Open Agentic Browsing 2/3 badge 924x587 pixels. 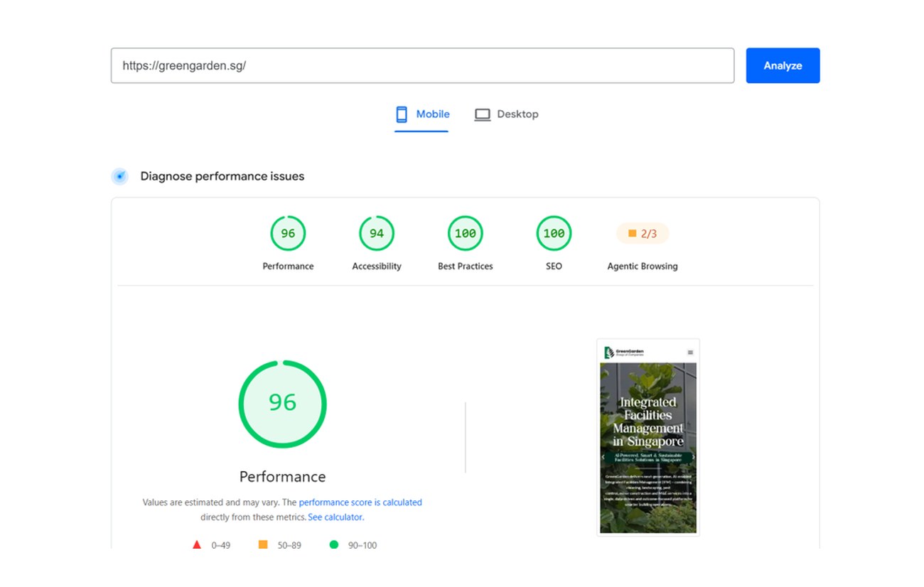pyautogui.click(x=643, y=233)
